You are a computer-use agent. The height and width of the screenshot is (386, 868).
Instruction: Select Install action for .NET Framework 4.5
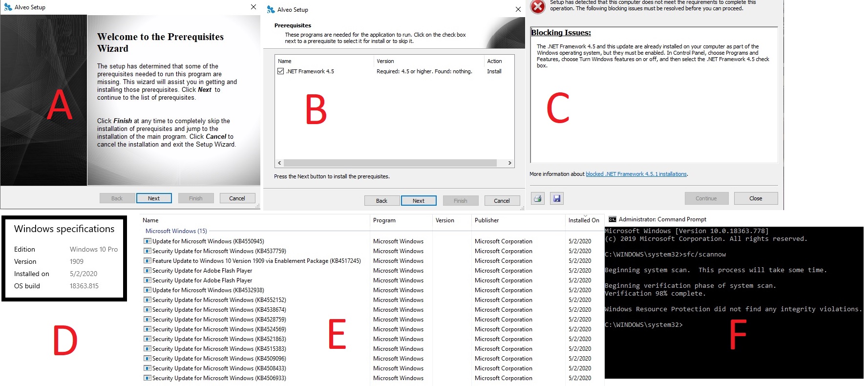point(494,71)
